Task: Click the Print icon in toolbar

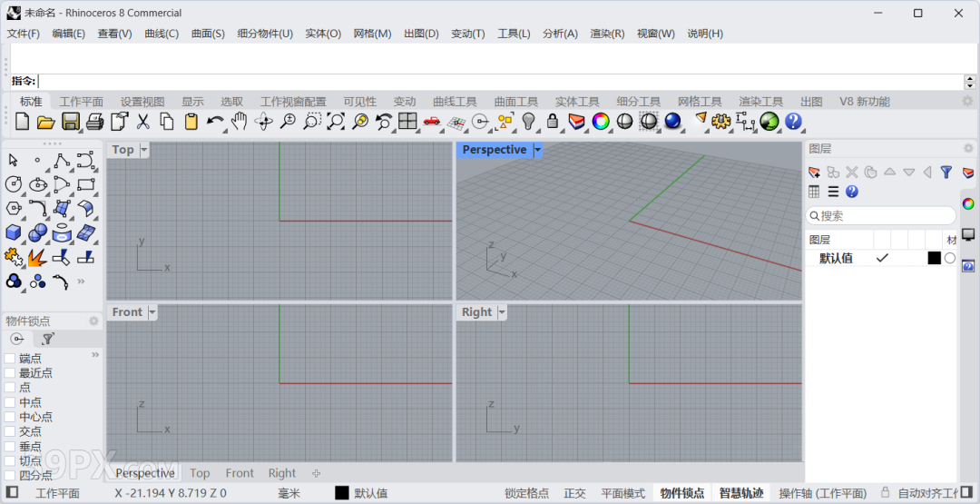Action: tap(94, 122)
